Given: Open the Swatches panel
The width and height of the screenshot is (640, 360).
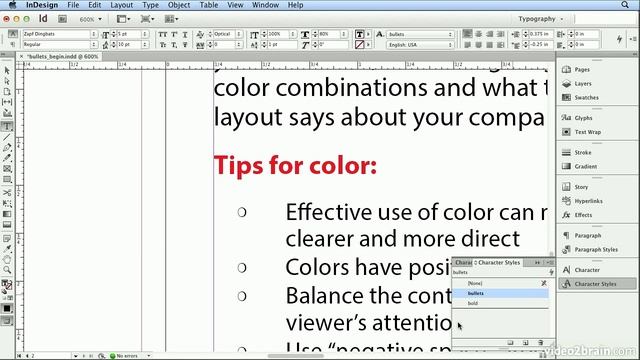Looking at the screenshot, I should point(580,97).
